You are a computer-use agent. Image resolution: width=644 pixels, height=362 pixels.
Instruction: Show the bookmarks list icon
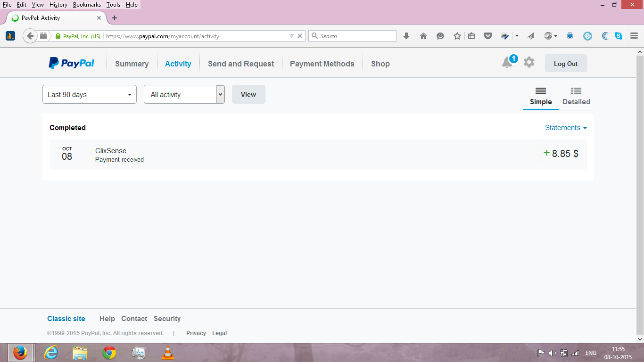pyautogui.click(x=471, y=36)
